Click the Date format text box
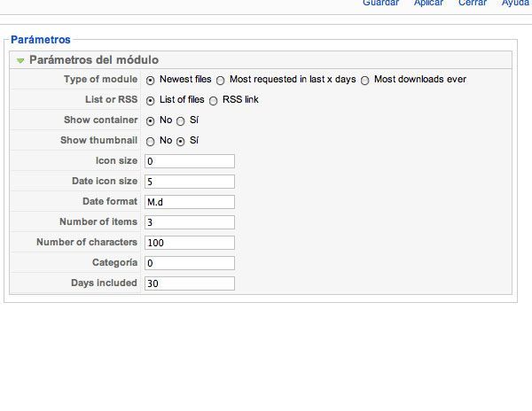532x411 pixels. [190, 202]
